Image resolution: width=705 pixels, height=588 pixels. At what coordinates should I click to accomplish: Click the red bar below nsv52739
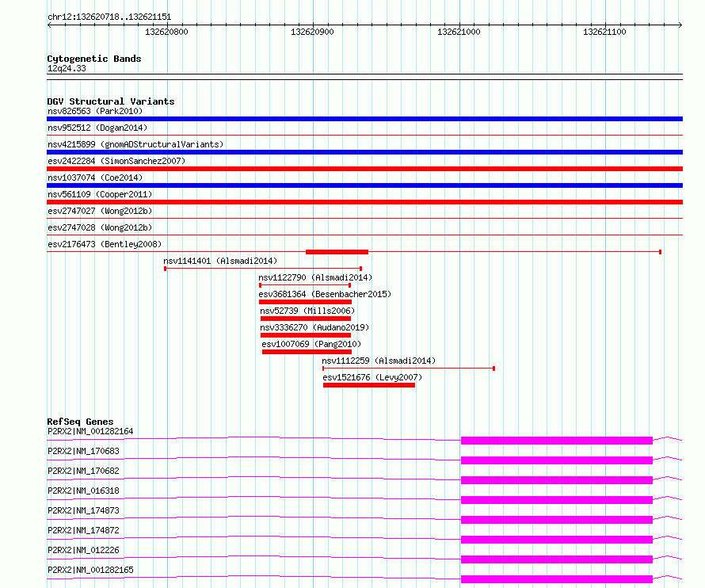click(306, 319)
